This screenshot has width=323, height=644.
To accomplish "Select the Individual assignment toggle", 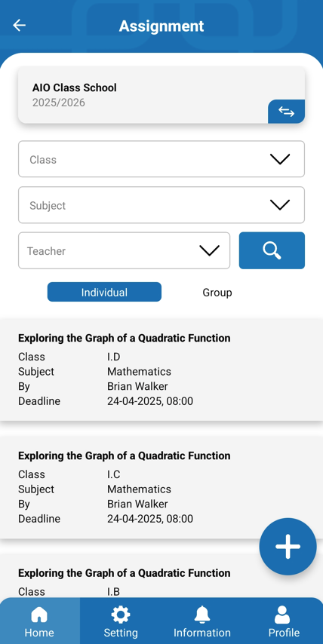I will pyautogui.click(x=104, y=292).
